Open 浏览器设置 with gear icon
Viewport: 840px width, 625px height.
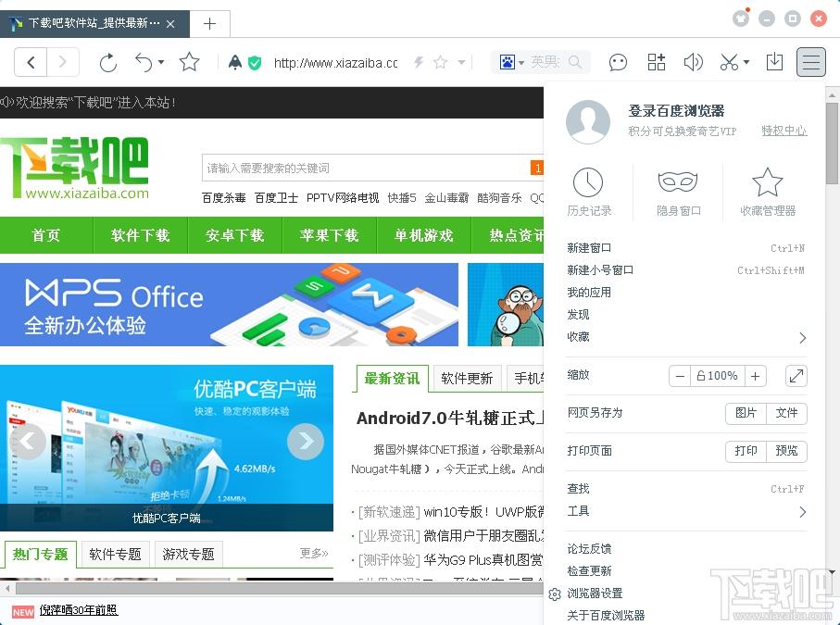pyautogui.click(x=586, y=594)
